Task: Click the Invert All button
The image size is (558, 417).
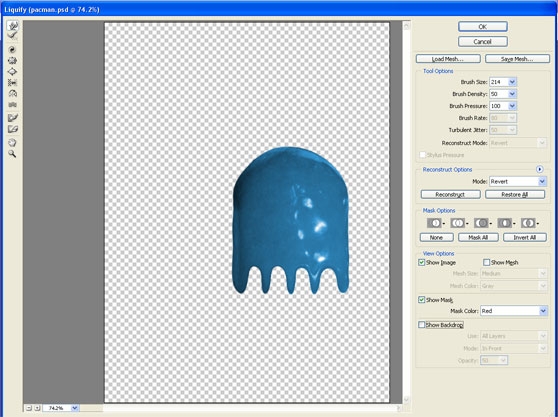Action: [525, 237]
